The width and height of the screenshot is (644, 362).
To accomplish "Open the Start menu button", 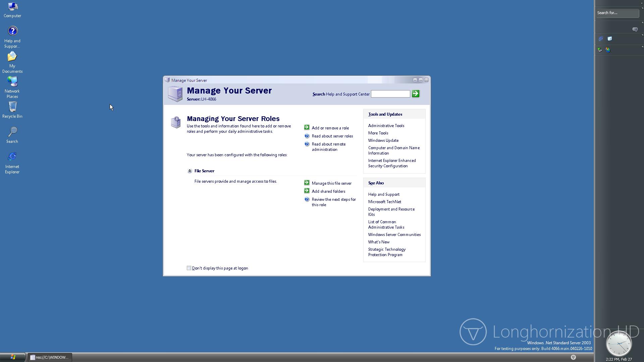I will (13, 357).
